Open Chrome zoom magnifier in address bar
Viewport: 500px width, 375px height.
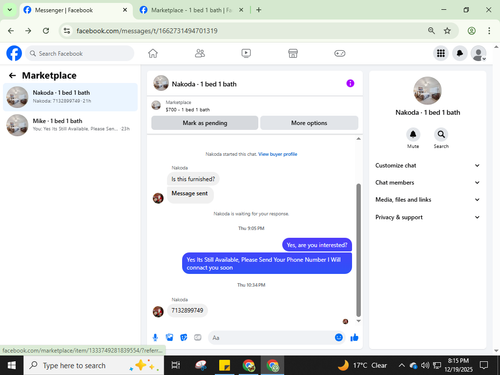[431, 31]
